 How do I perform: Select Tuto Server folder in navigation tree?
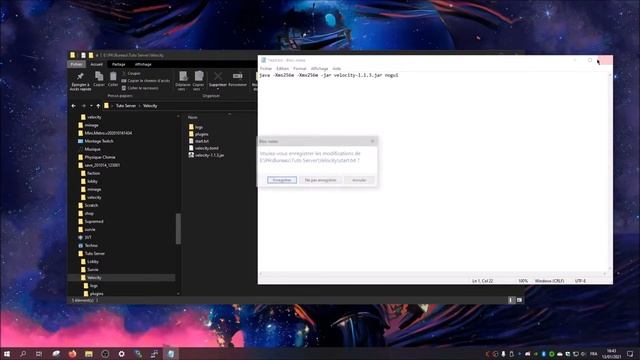(x=91, y=253)
